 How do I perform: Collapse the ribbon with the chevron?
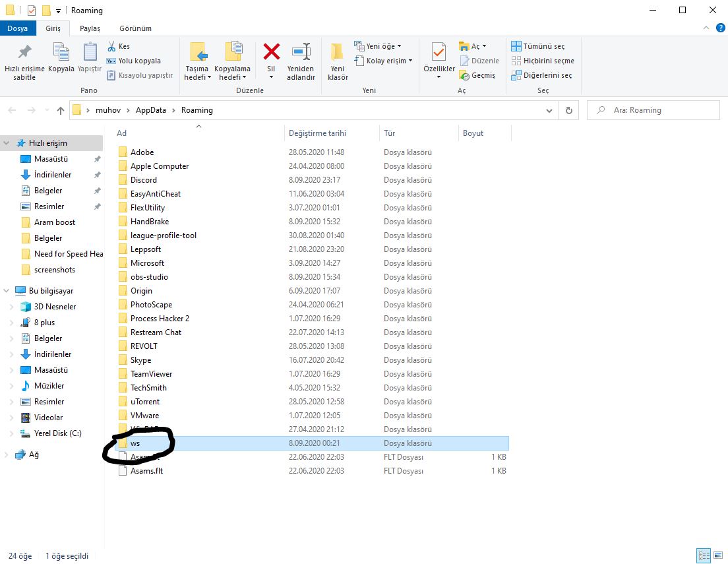coord(706,28)
